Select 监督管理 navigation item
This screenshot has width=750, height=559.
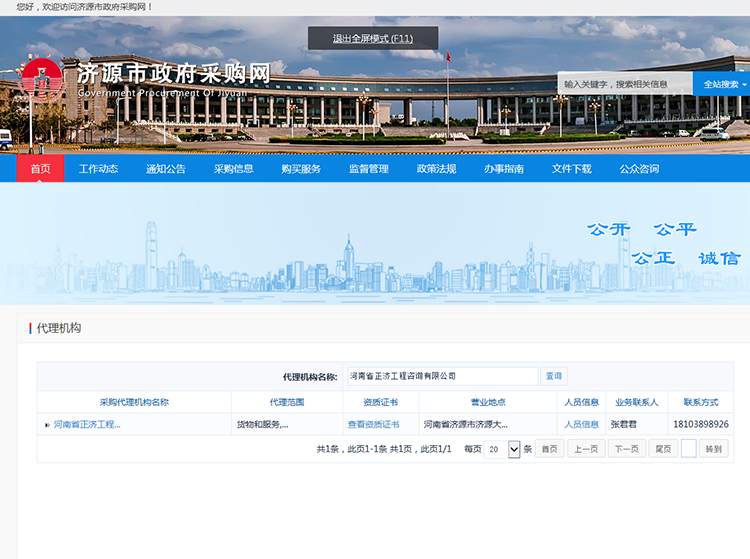368,169
